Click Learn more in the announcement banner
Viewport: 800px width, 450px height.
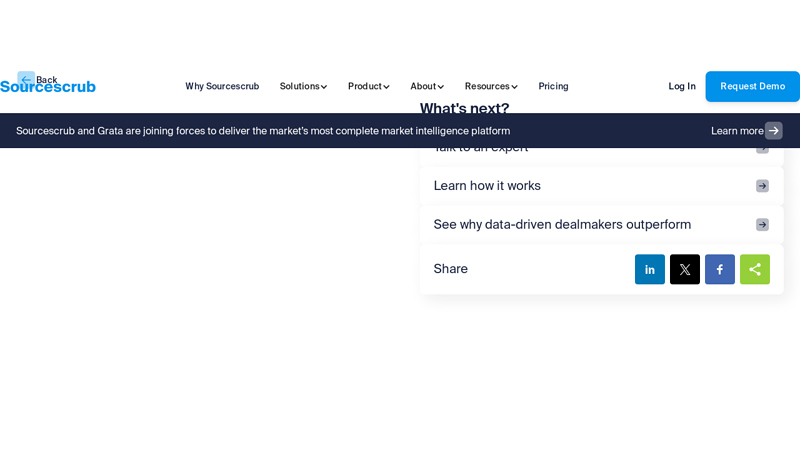coord(737,130)
